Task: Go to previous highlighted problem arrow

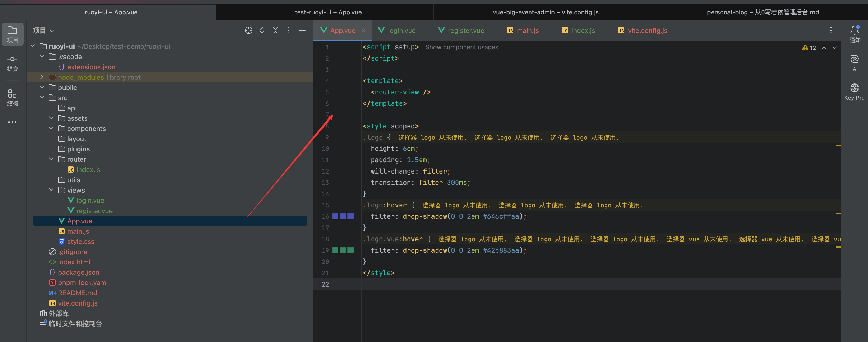Action: [x=824, y=48]
